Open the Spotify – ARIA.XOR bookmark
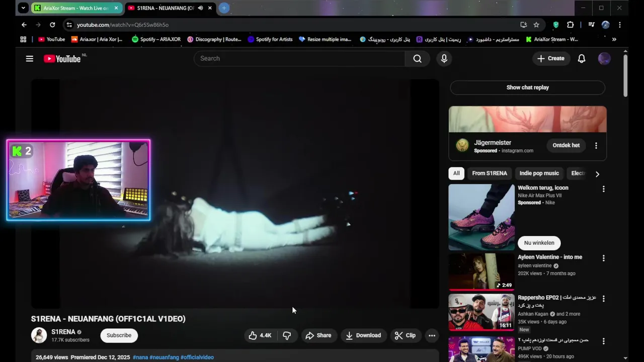The width and height of the screenshot is (644, 362). click(156, 39)
